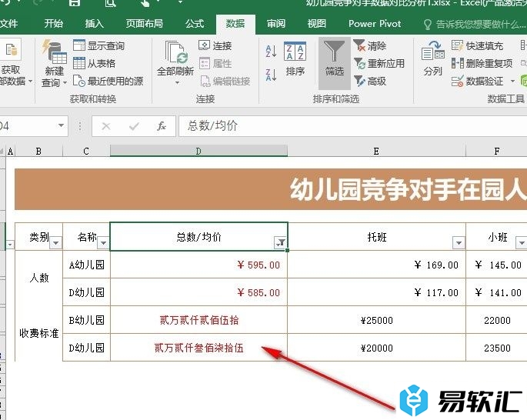527x420 pixels.
Task: Remove Duplicates from data
Action: coord(482,63)
